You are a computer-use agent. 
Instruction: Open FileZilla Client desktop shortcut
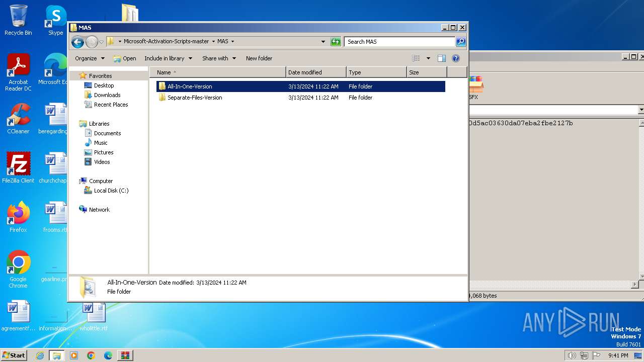(18, 168)
